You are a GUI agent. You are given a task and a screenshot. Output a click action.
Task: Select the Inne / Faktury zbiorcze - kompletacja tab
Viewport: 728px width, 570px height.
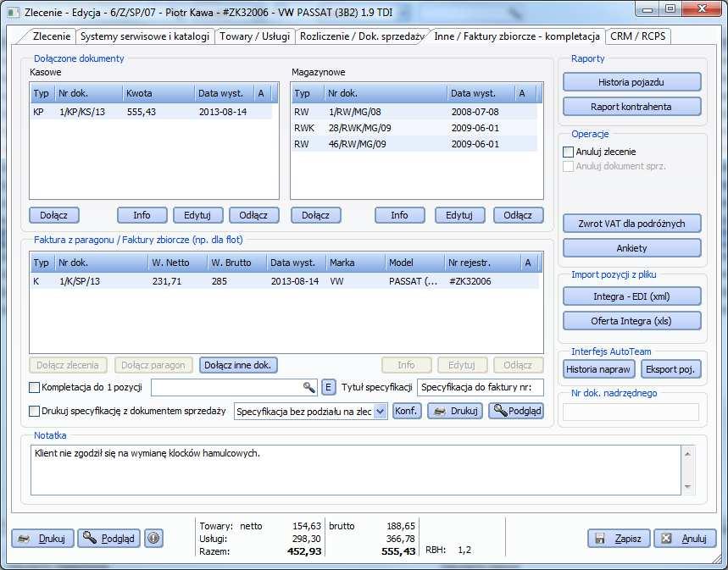click(x=517, y=36)
